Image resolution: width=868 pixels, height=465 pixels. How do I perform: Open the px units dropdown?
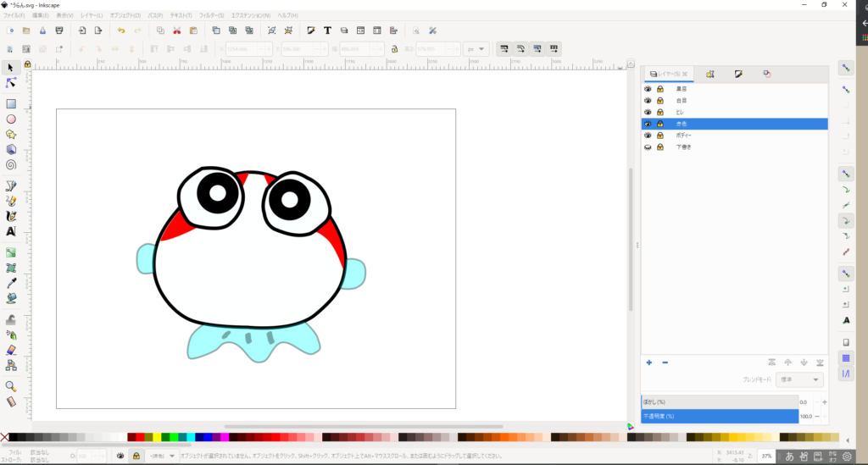pyautogui.click(x=477, y=49)
